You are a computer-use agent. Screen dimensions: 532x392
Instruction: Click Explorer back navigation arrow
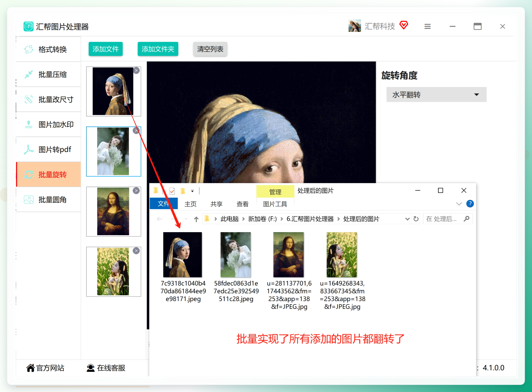160,219
